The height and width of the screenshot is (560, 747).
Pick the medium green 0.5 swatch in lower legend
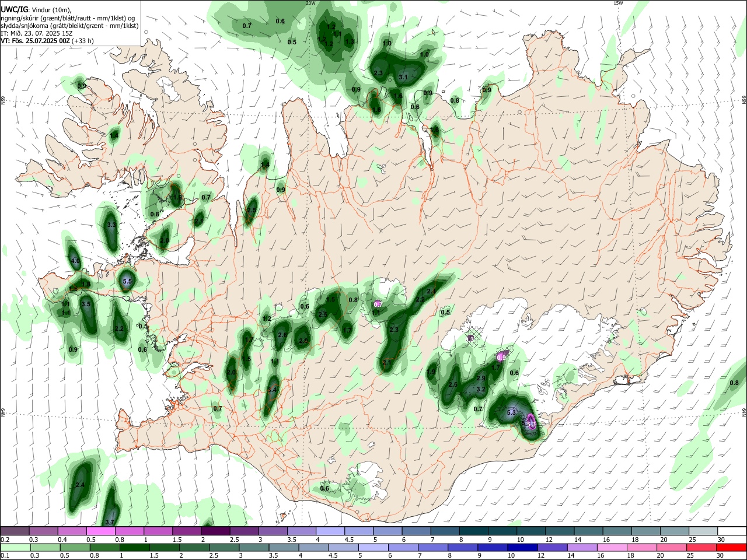(75, 547)
